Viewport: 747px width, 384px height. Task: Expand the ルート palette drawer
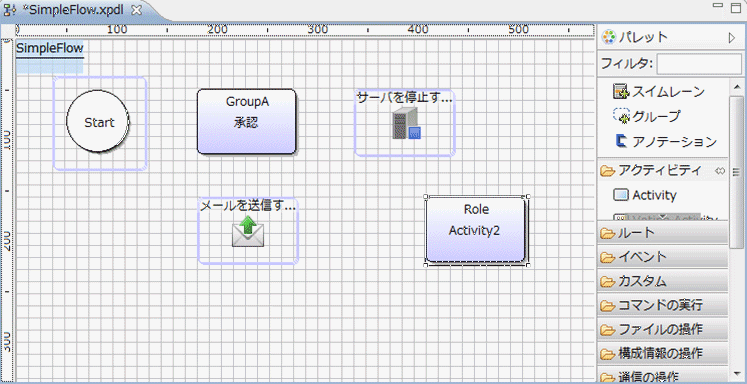[662, 232]
